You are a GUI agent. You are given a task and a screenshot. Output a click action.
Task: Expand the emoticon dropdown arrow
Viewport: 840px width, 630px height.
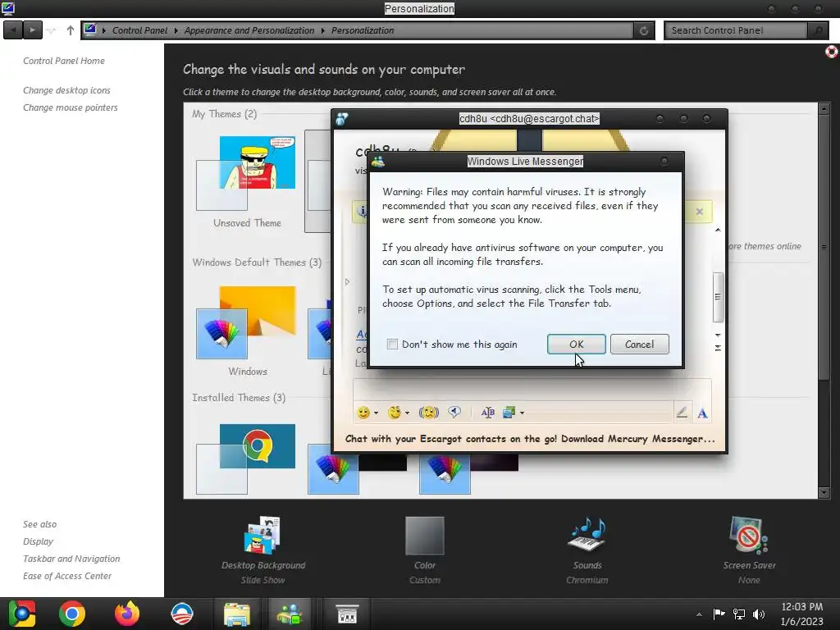[376, 413]
